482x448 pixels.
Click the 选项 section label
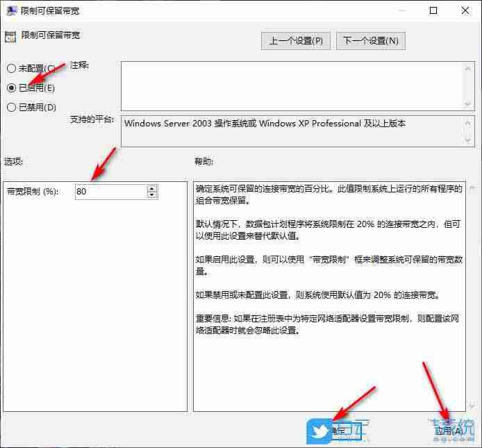pyautogui.click(x=13, y=161)
